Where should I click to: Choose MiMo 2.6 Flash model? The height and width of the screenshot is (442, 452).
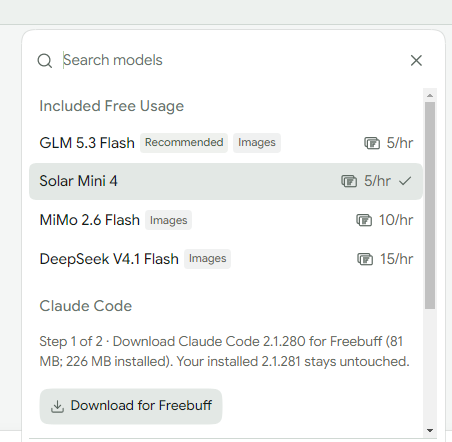pos(226,220)
